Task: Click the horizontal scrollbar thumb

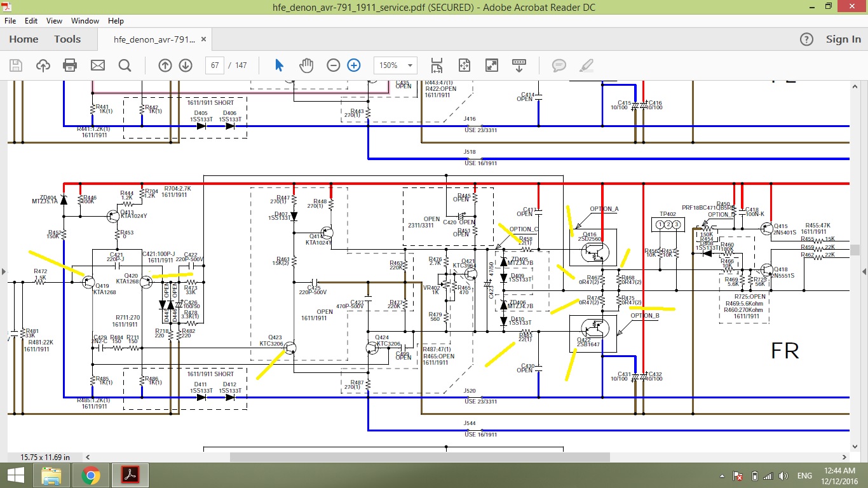Action: pos(419,457)
